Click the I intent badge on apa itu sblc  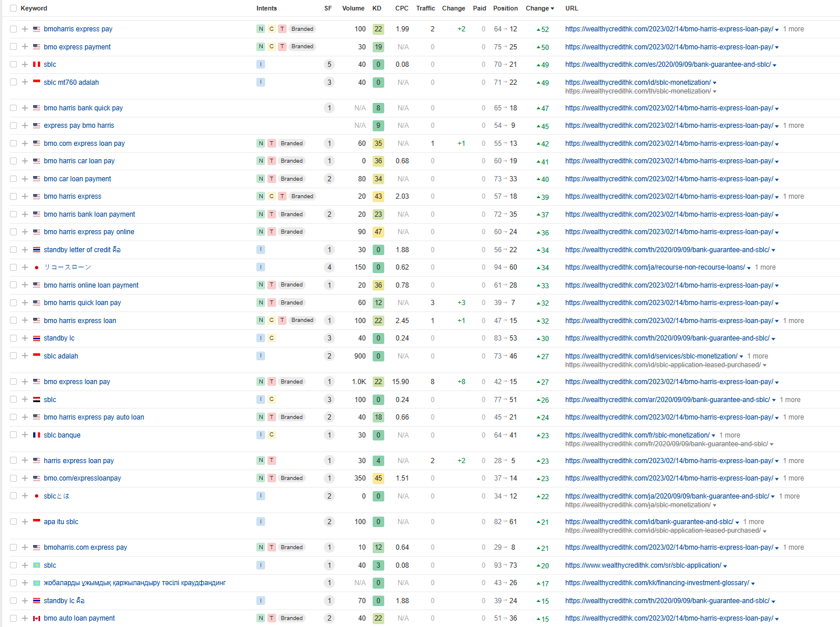coord(260,522)
